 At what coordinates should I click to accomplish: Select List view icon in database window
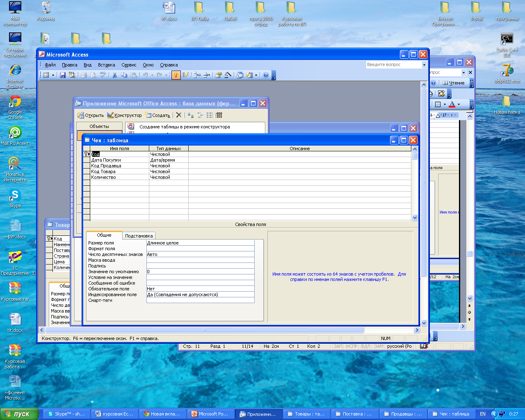point(210,115)
